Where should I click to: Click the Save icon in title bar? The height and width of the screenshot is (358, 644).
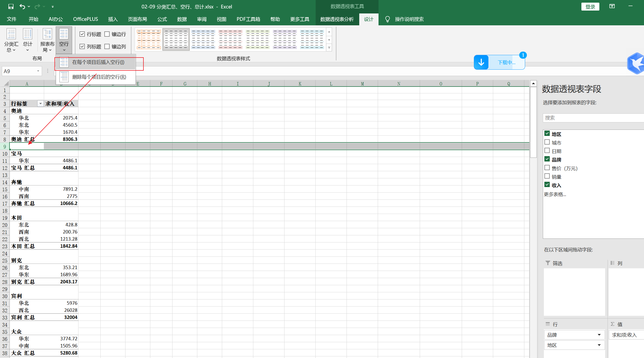pos(11,7)
